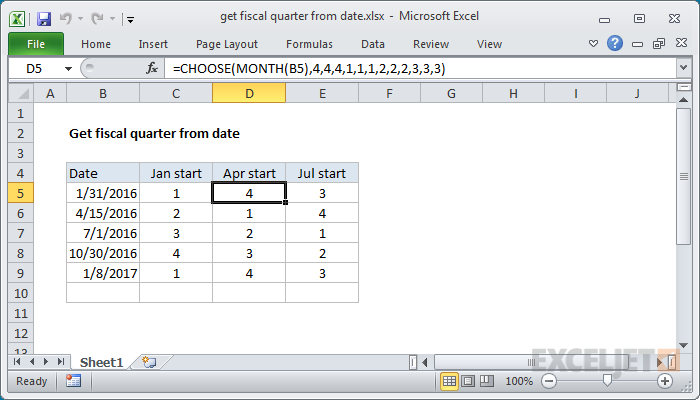Go to next sheet navigation arrow

(x=46, y=362)
